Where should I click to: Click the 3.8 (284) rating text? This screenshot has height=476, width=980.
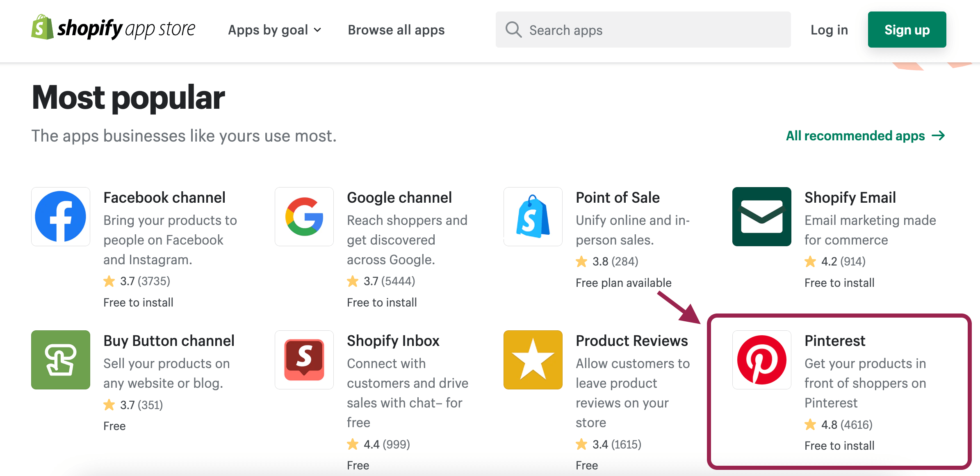click(615, 261)
